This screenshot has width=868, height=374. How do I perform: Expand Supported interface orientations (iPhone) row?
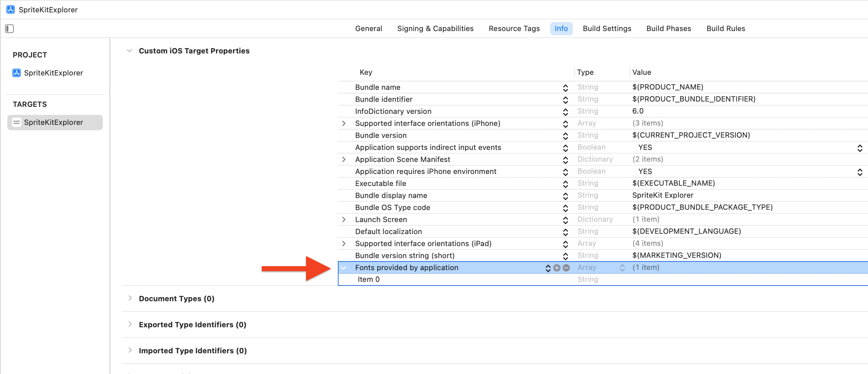(344, 123)
